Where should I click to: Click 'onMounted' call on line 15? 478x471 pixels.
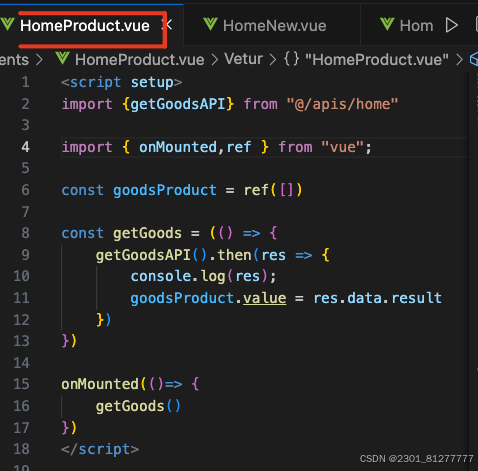(100, 384)
